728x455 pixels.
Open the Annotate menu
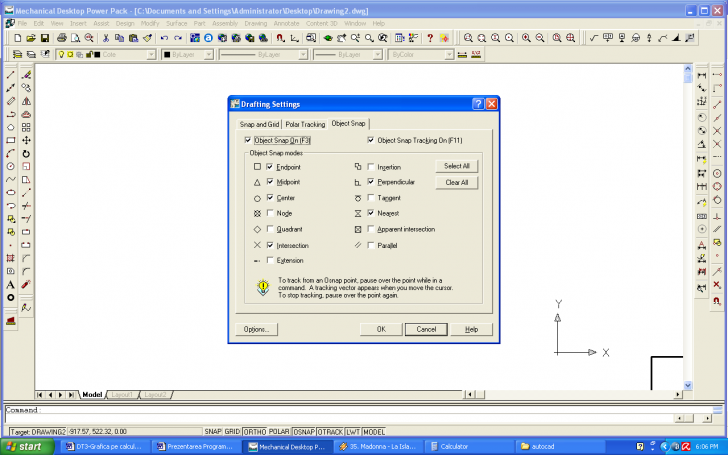[x=286, y=23]
